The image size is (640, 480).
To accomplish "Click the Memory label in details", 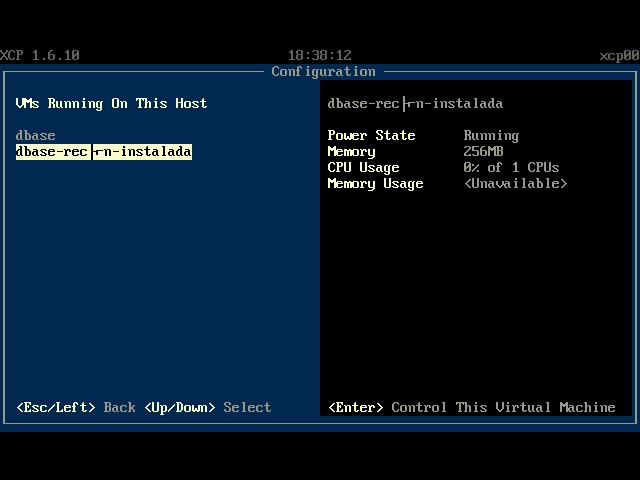I will (351, 151).
